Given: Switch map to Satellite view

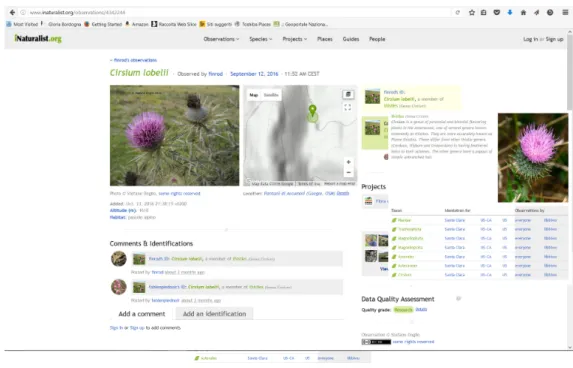Looking at the screenshot, I should (271, 95).
